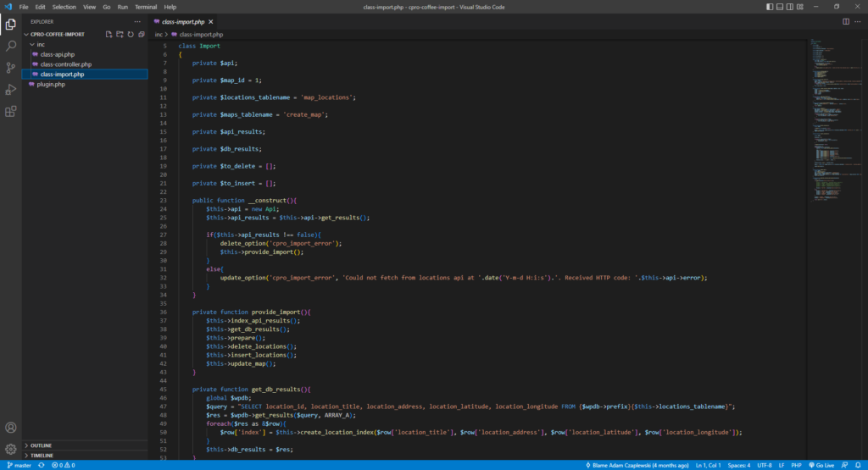
Task: Toggle bottom panel layout icon
Action: coord(780,7)
